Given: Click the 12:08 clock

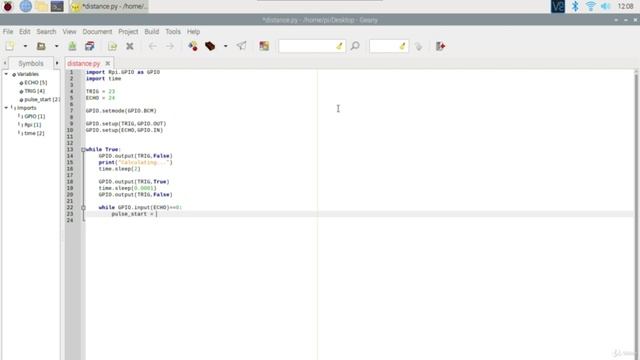Looking at the screenshot, I should [x=625, y=6].
